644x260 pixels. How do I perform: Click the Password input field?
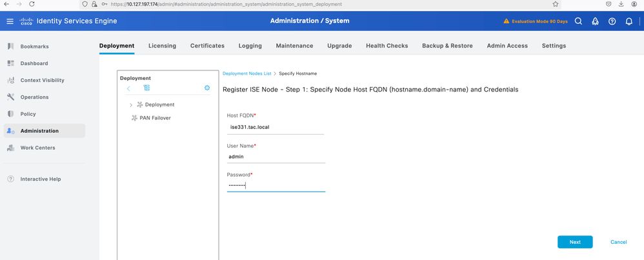276,185
